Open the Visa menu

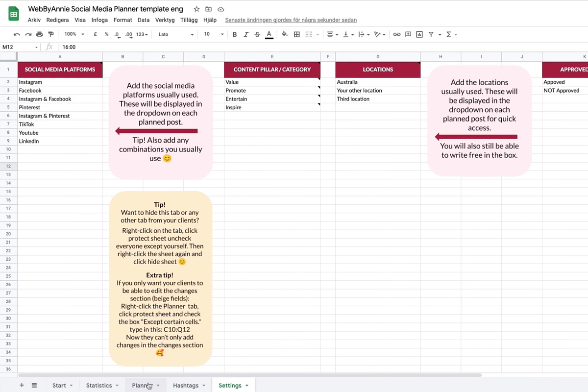pos(80,20)
